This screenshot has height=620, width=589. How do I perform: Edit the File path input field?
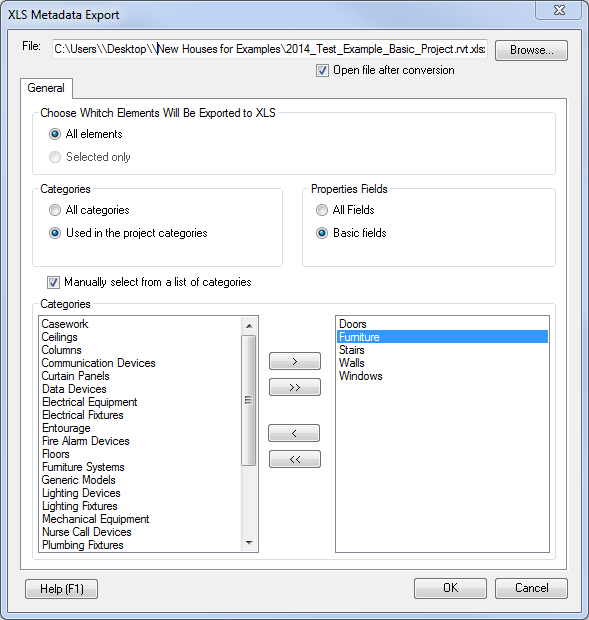[x=270, y=49]
